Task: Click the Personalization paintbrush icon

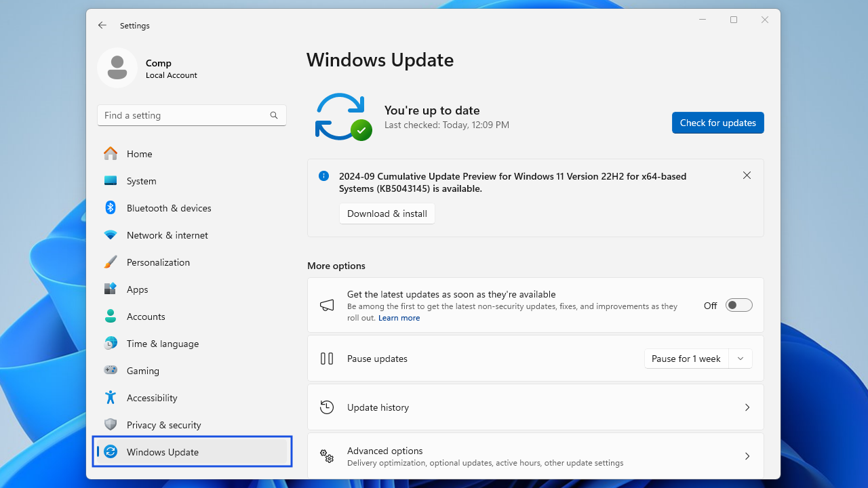Action: pyautogui.click(x=111, y=262)
